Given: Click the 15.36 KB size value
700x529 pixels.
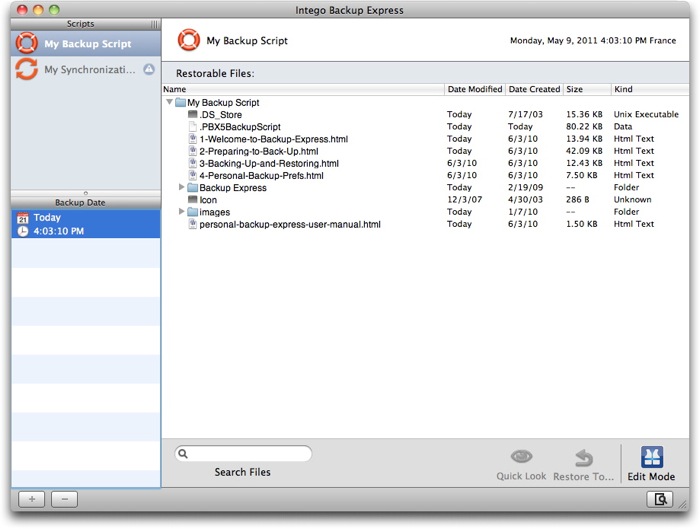Looking at the screenshot, I should [584, 114].
